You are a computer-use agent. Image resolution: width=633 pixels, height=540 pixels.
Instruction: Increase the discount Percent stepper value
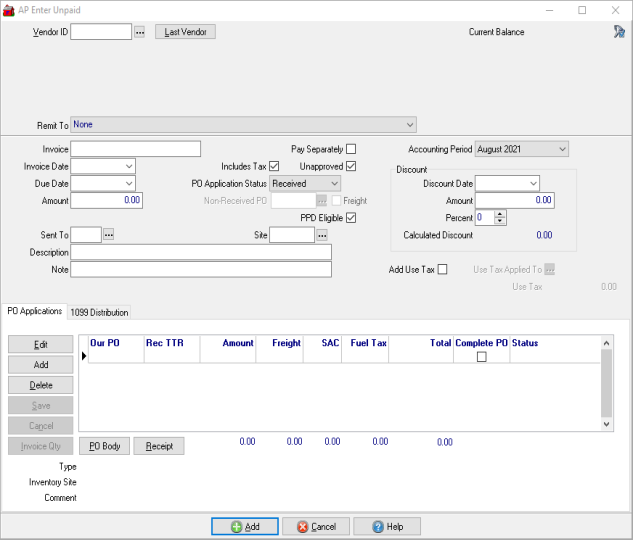(x=500, y=214)
